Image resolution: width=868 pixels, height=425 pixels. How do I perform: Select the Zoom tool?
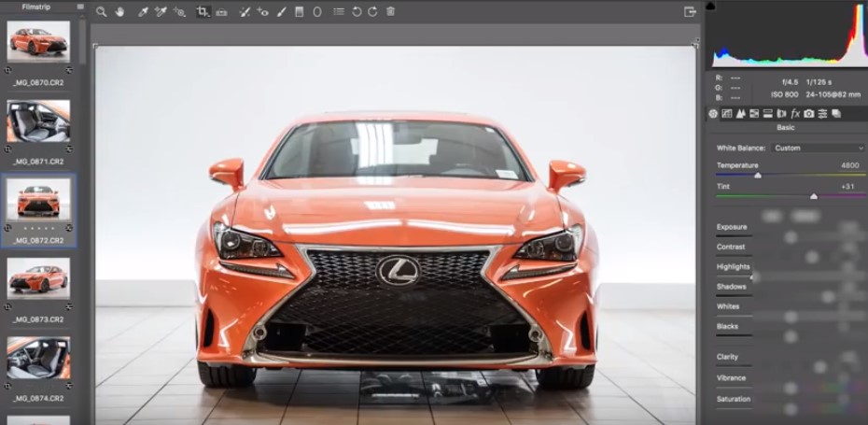(x=102, y=11)
